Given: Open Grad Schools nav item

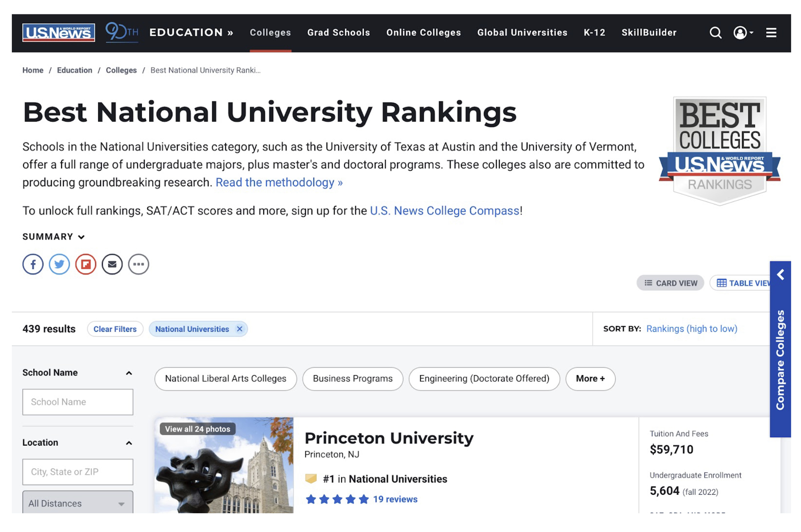Looking at the screenshot, I should (x=339, y=33).
